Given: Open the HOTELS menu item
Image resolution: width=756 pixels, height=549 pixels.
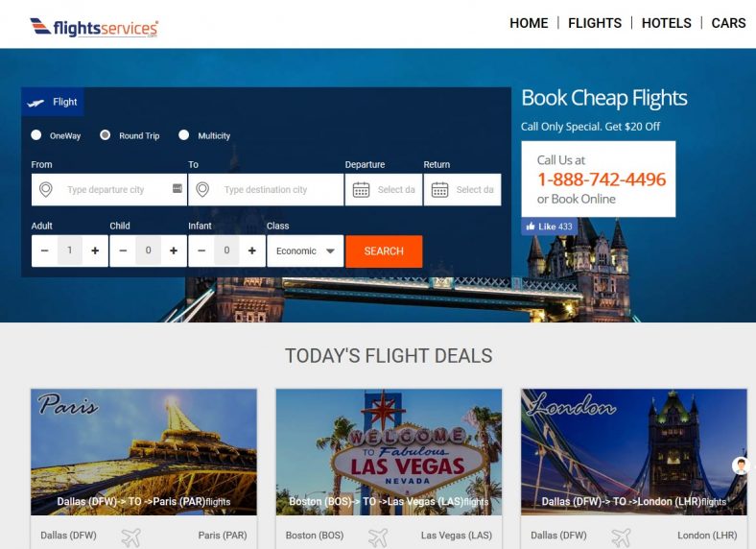Looking at the screenshot, I should point(667,23).
